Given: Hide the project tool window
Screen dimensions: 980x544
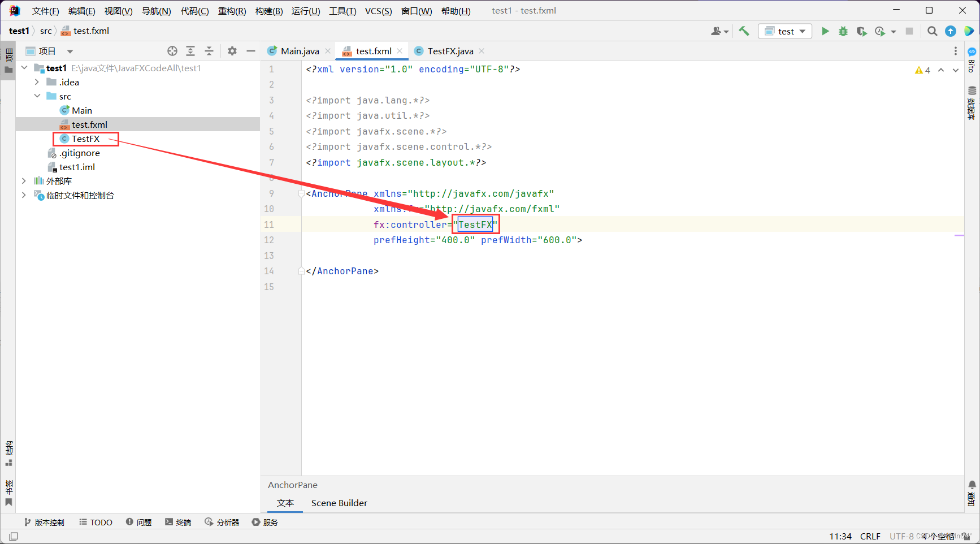Looking at the screenshot, I should 251,51.
